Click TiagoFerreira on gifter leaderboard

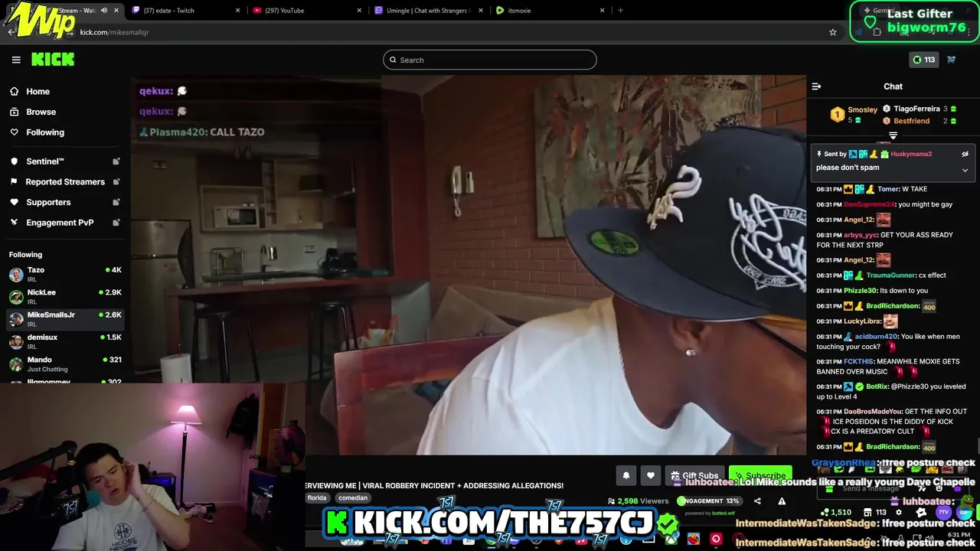point(916,109)
